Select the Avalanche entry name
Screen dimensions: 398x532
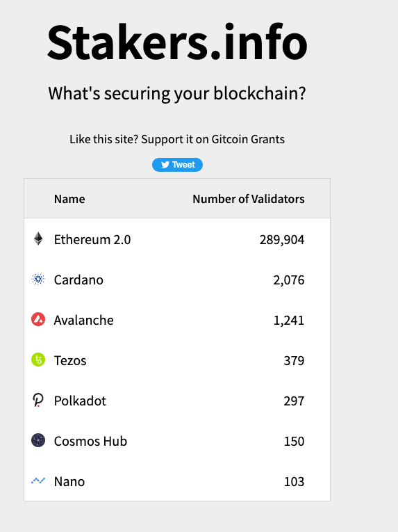coord(84,321)
